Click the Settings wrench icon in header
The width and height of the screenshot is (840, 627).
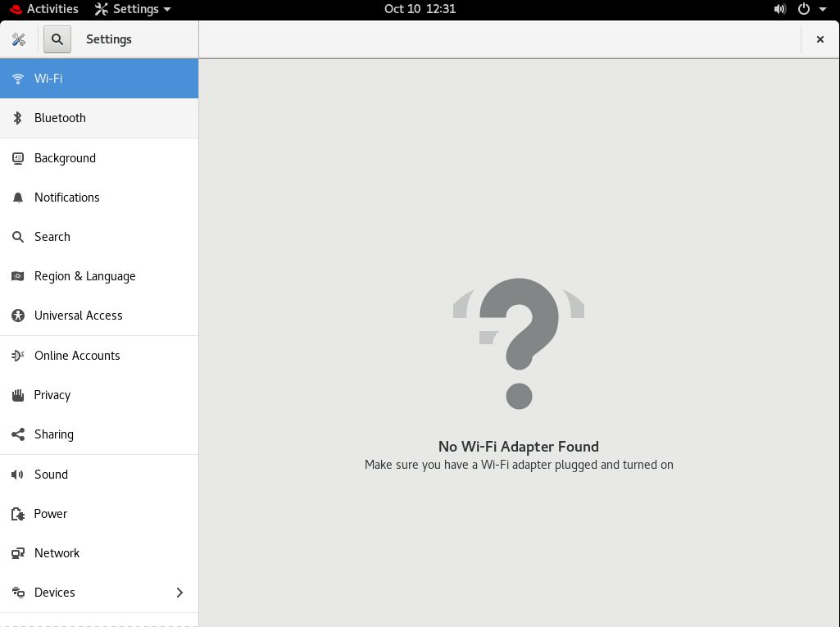coord(19,39)
